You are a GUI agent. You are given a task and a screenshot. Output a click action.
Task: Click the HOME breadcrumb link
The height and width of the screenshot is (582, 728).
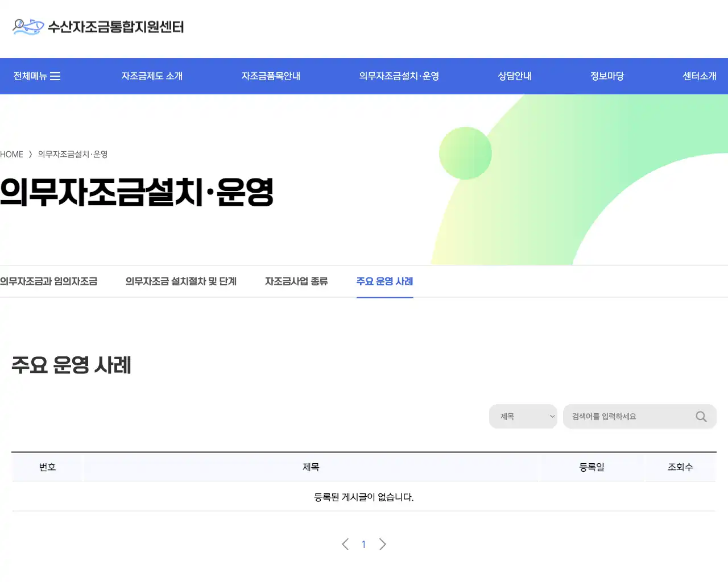click(x=11, y=154)
